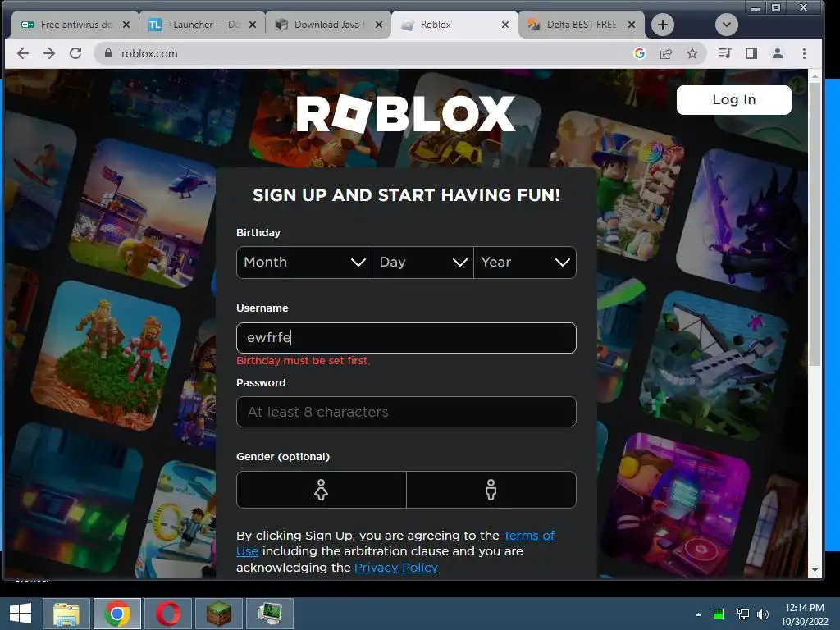Close the Free antivirus tab
This screenshot has height=630, width=840.
(x=126, y=25)
